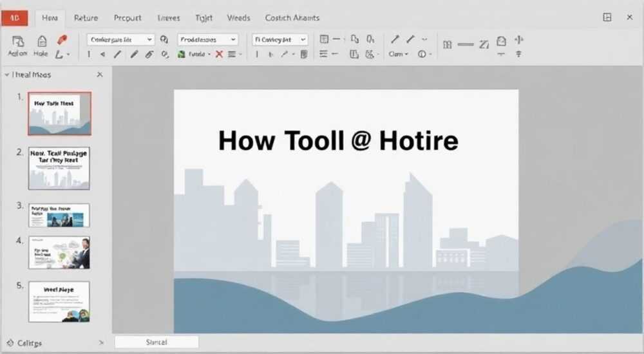Click the red application button left of Hew tab
Image resolution: width=644 pixels, height=354 pixels.
[14, 18]
